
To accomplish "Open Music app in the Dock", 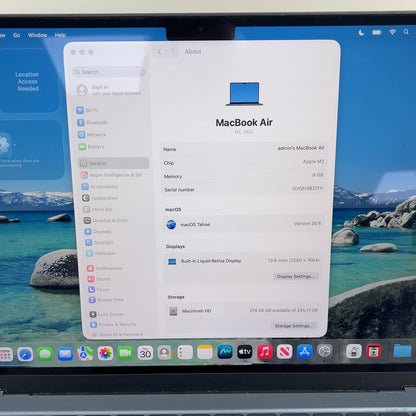I will pyautogui.click(x=265, y=352).
